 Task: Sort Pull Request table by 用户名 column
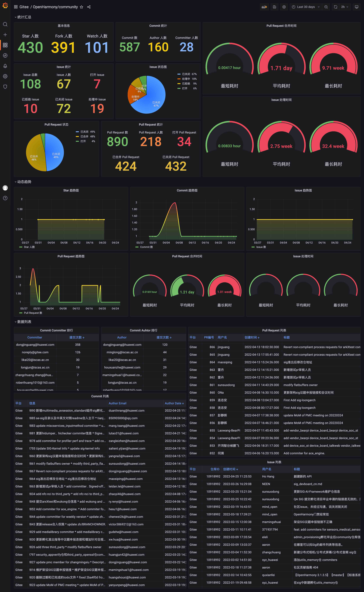coord(222,337)
